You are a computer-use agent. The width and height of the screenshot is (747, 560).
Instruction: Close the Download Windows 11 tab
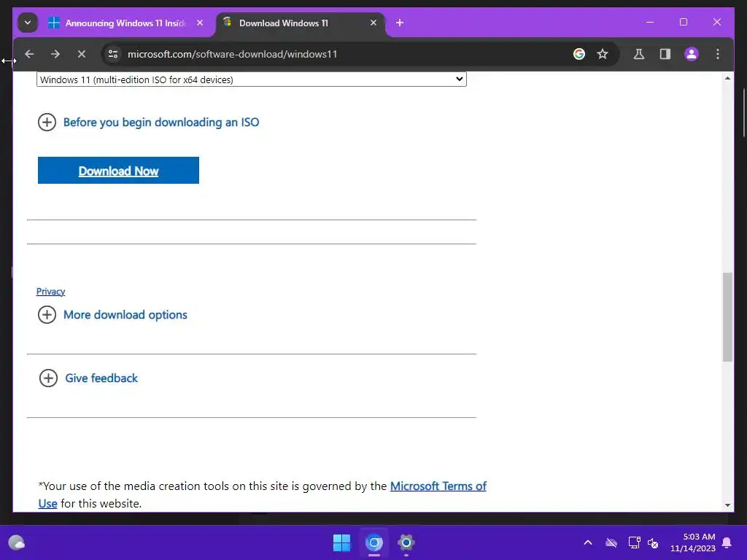(x=373, y=23)
